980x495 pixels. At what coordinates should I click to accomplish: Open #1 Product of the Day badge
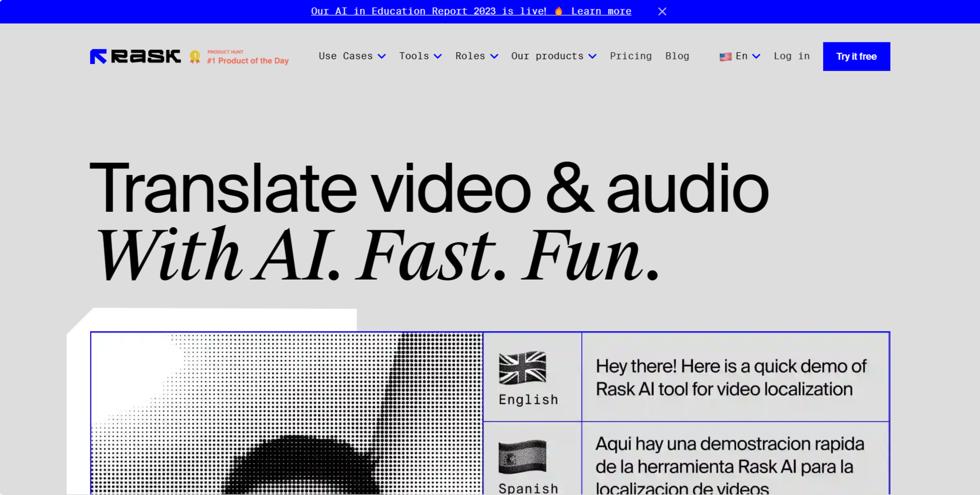click(248, 57)
